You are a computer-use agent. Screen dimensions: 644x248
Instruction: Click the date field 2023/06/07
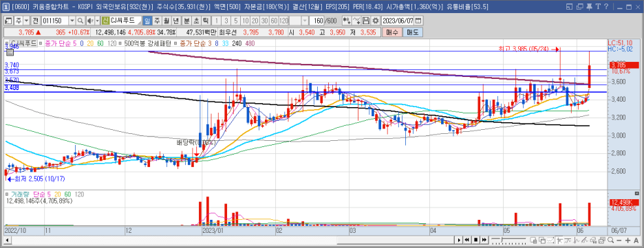tap(398, 21)
